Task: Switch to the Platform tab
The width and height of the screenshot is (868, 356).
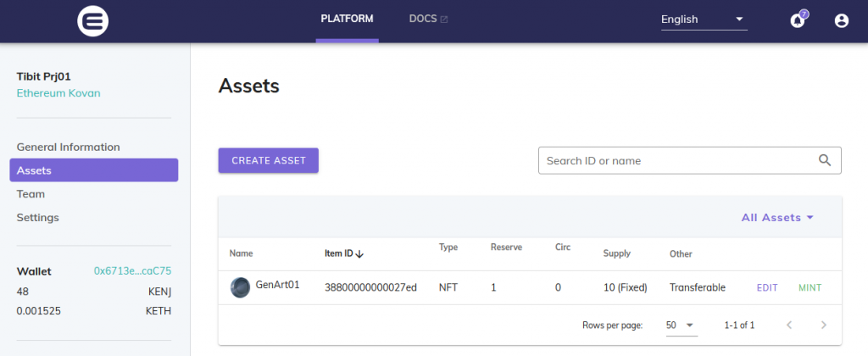Action: pos(347,19)
